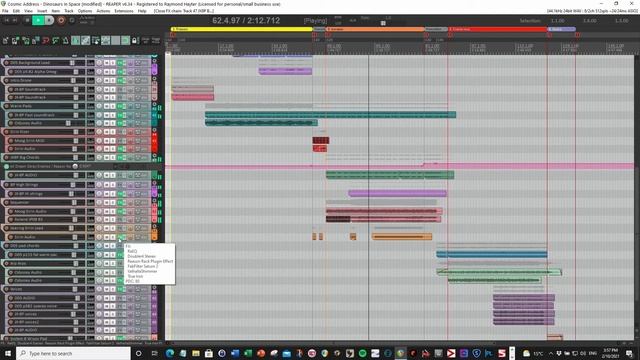
Task: Solo the Sequencer track
Action: [x=113, y=202]
